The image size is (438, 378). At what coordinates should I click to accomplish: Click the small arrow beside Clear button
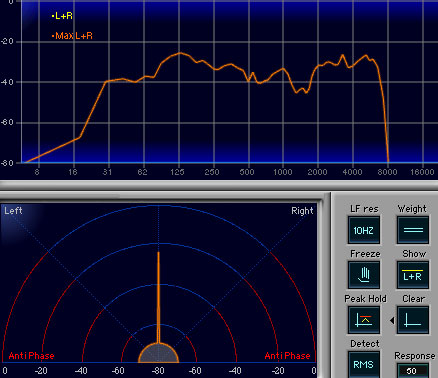pos(392,320)
